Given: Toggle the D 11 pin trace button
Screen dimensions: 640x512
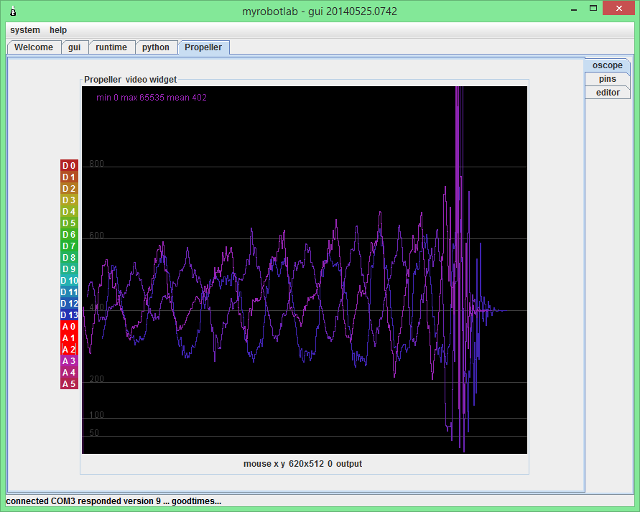Looking at the screenshot, I should [69, 292].
